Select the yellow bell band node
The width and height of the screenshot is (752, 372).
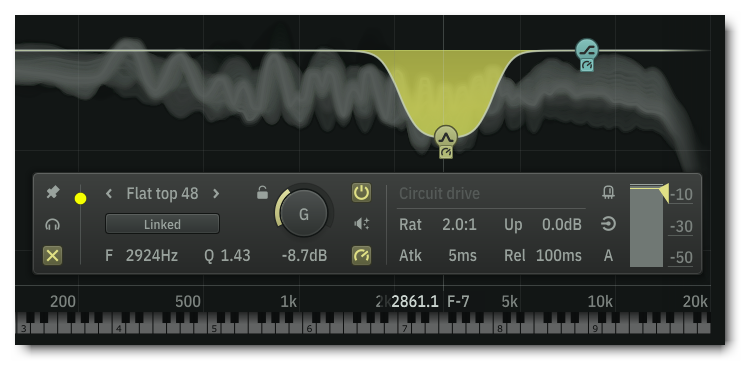click(x=446, y=137)
